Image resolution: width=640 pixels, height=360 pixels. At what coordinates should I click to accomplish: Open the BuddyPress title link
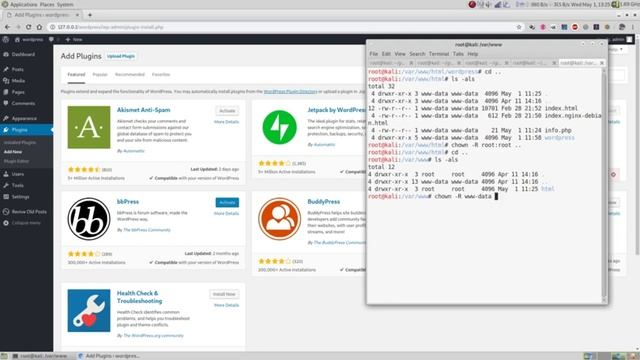(x=324, y=202)
